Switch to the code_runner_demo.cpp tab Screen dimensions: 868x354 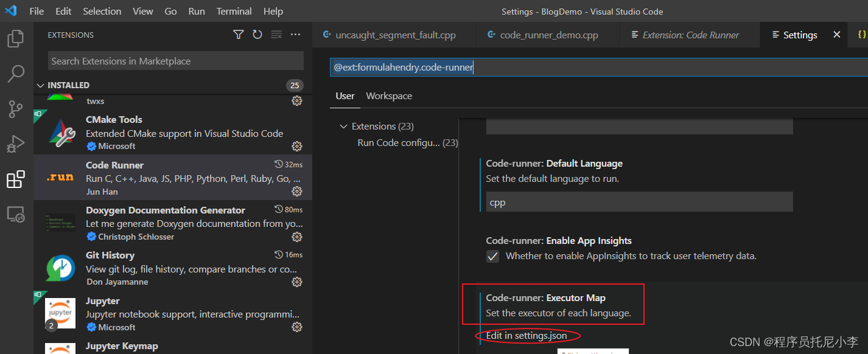547,35
